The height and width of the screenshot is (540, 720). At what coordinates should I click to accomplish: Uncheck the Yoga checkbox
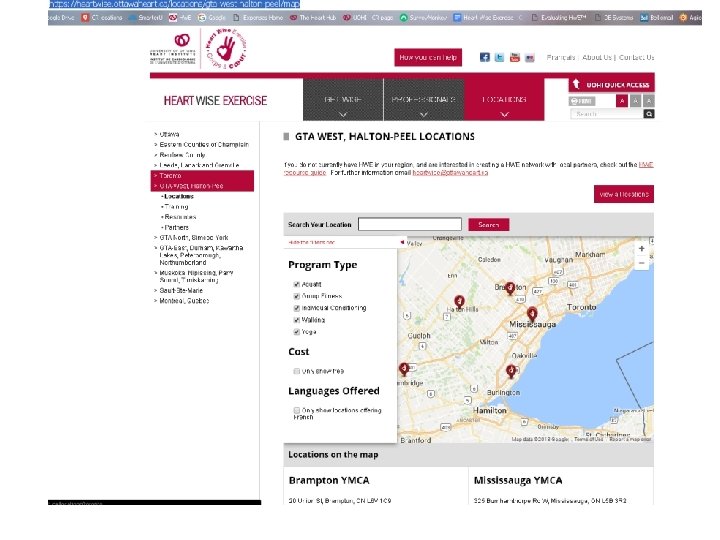pyautogui.click(x=297, y=332)
